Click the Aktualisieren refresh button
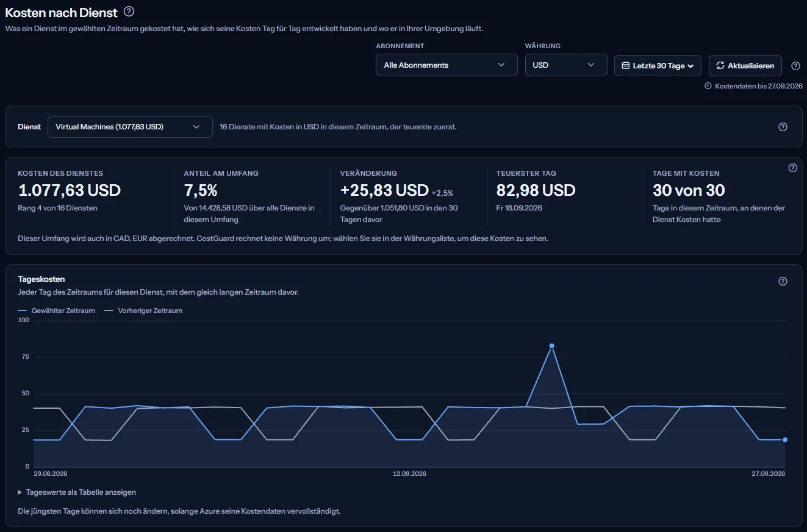This screenshot has height=532, width=807. [x=745, y=66]
